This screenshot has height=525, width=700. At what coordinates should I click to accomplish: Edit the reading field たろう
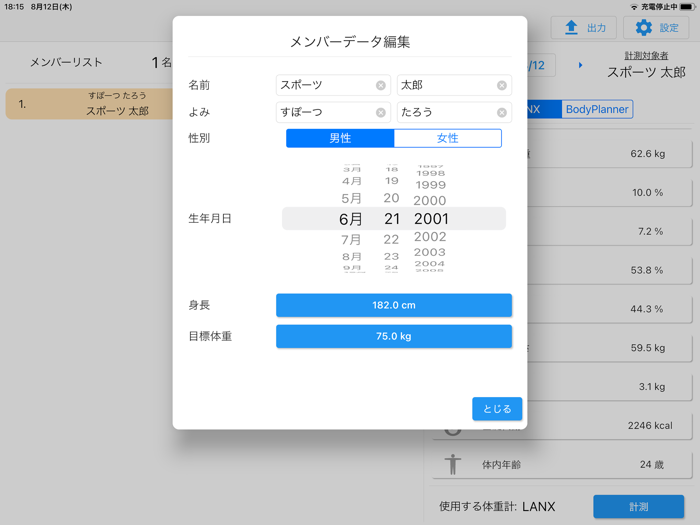[x=454, y=112]
